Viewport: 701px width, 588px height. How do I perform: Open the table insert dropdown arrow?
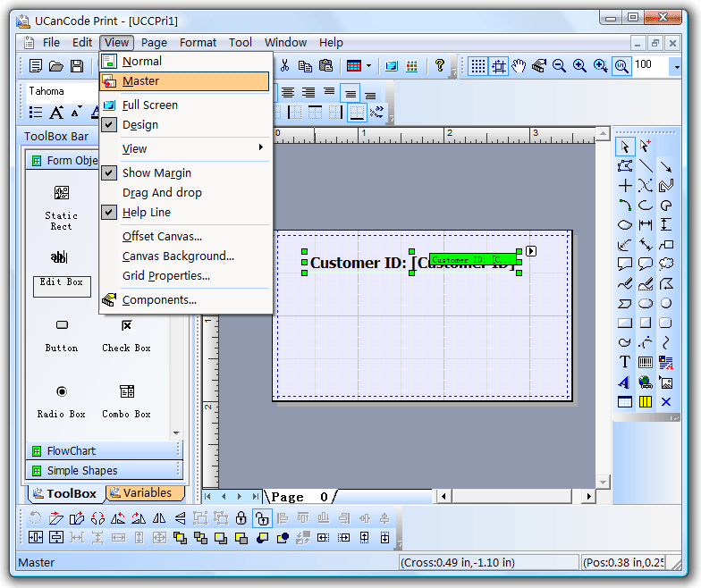368,66
